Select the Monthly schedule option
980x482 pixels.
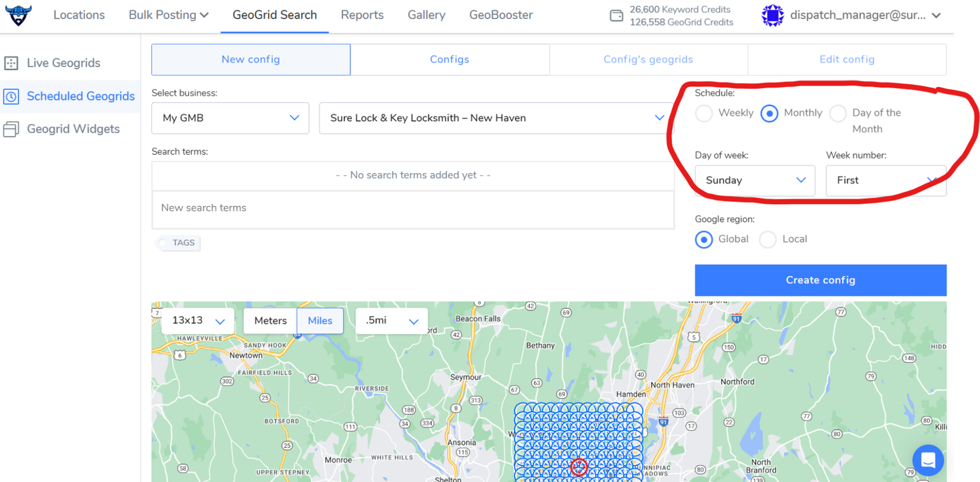click(x=769, y=113)
